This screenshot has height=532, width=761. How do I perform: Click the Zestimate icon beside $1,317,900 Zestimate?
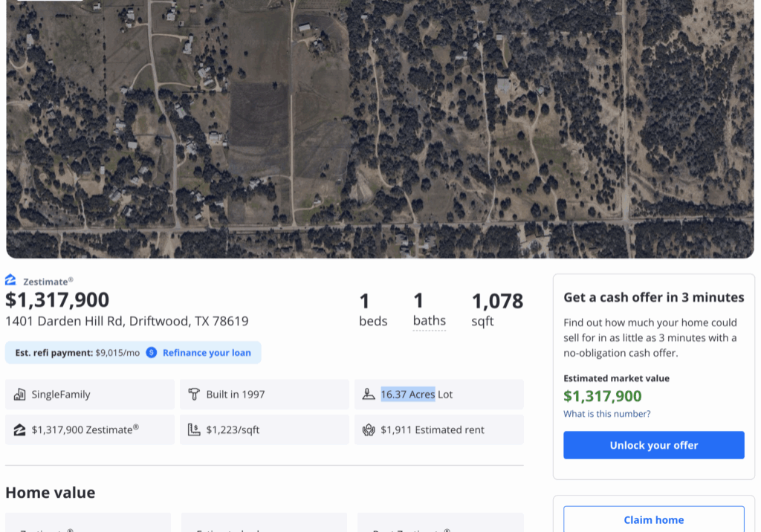[19, 429]
